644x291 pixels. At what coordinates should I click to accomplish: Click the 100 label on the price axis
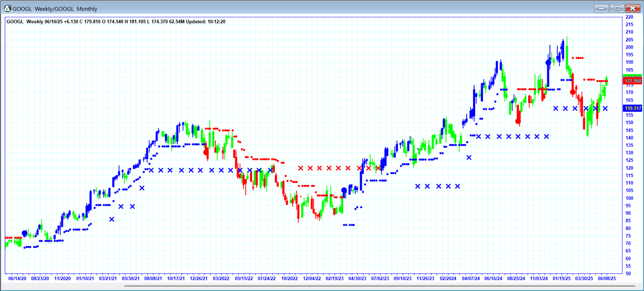(x=629, y=198)
